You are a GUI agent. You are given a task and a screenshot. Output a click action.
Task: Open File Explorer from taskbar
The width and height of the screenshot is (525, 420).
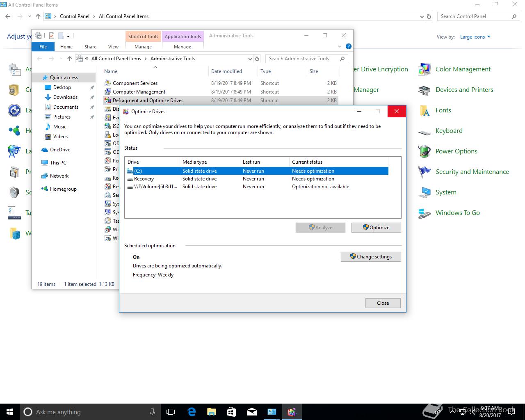point(212,412)
